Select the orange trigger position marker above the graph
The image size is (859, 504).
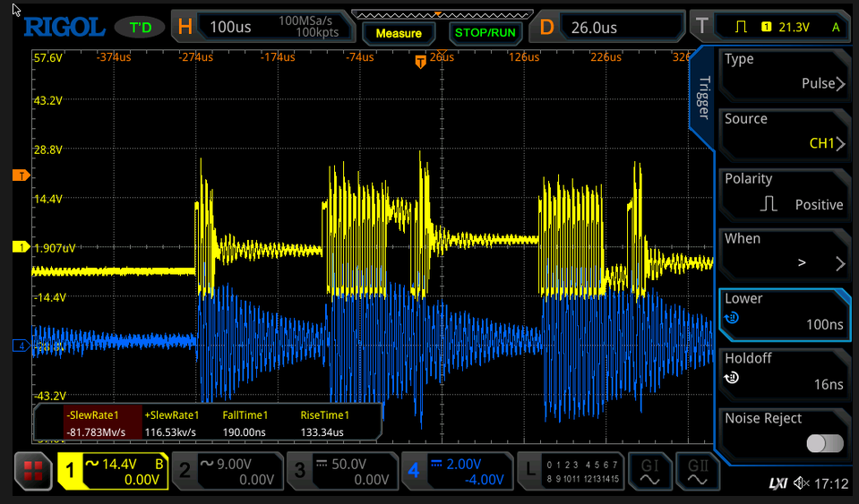(420, 62)
